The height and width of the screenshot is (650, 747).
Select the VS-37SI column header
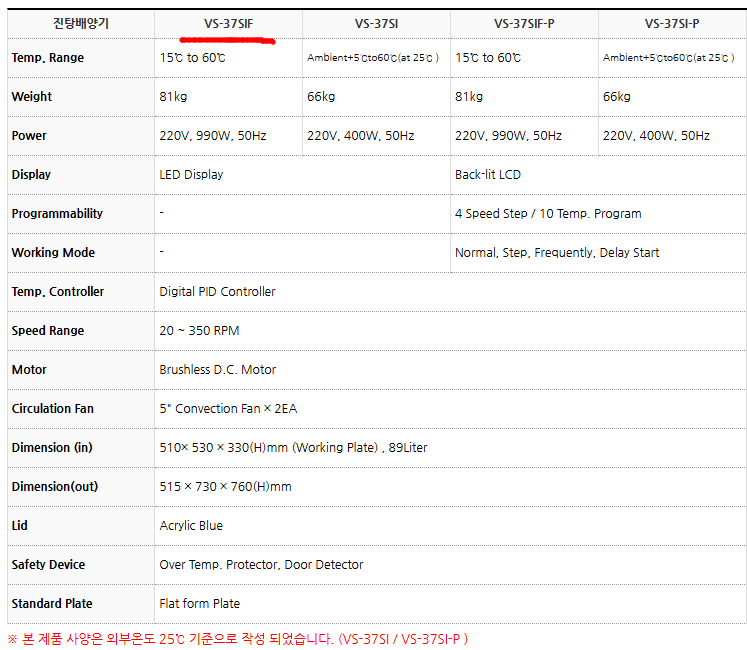click(x=376, y=22)
